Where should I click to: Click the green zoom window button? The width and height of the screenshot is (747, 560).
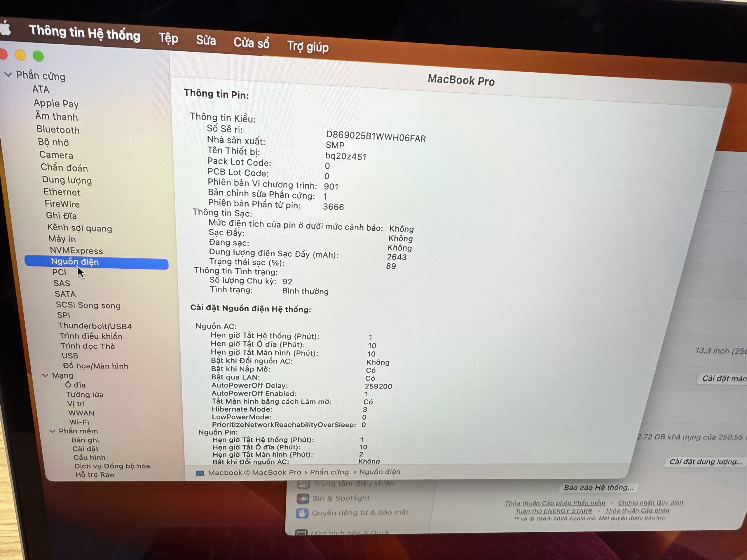(38, 56)
